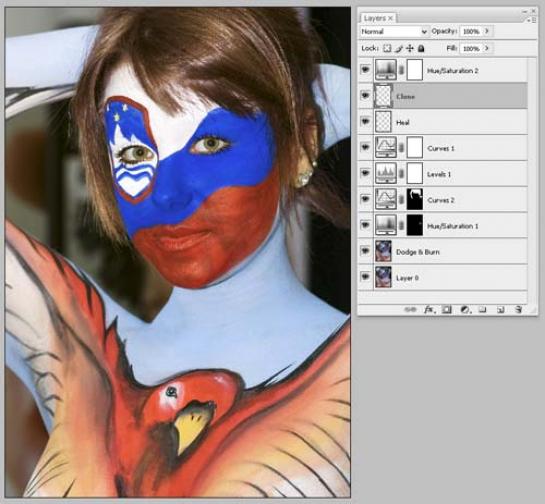Click mask link icon on Curves 1

(x=401, y=148)
